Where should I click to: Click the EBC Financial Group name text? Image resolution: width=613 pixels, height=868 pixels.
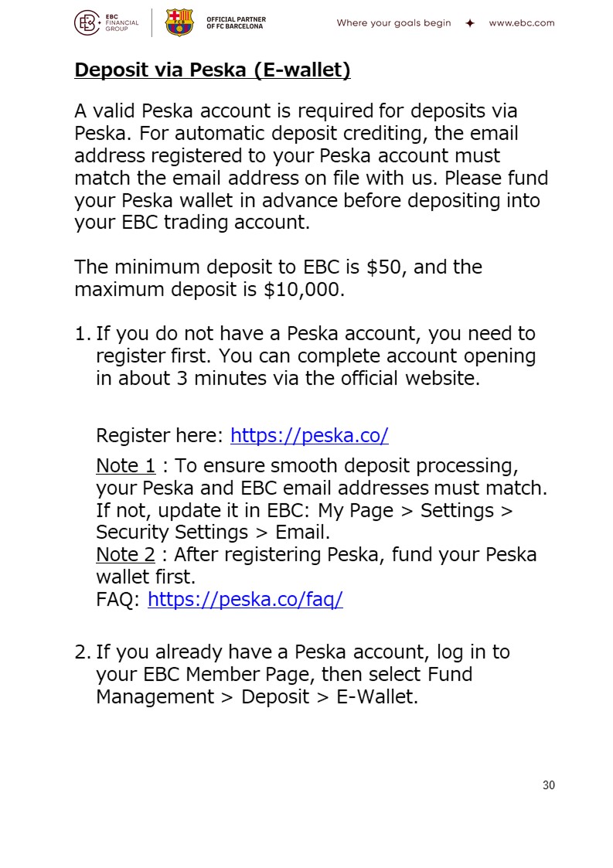(x=122, y=22)
